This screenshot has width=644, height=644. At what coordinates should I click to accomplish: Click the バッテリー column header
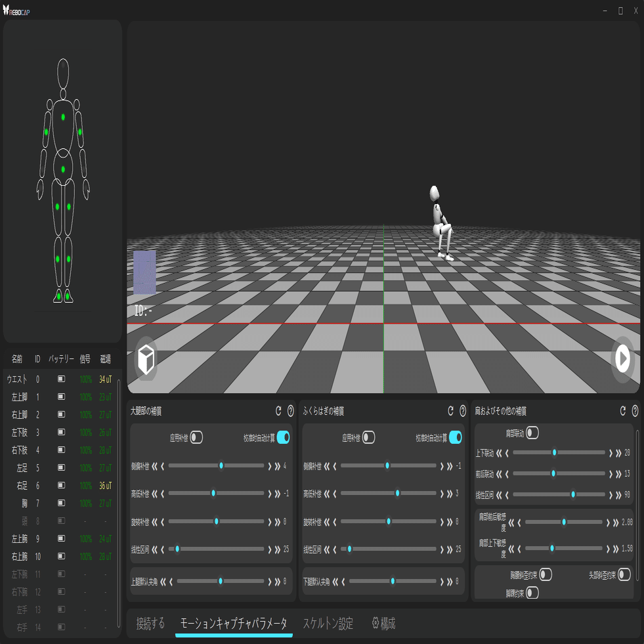(x=61, y=359)
